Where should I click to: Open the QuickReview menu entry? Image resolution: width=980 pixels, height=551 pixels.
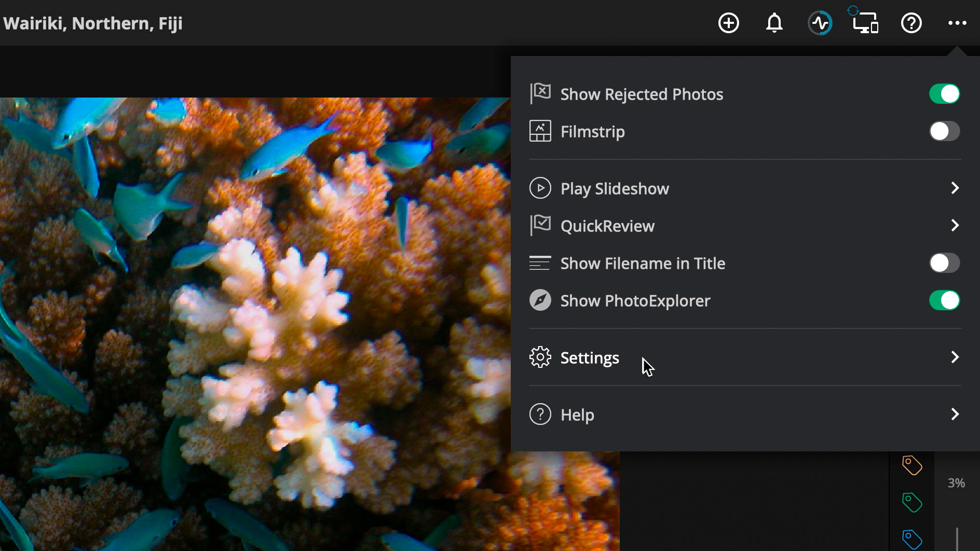click(x=745, y=225)
